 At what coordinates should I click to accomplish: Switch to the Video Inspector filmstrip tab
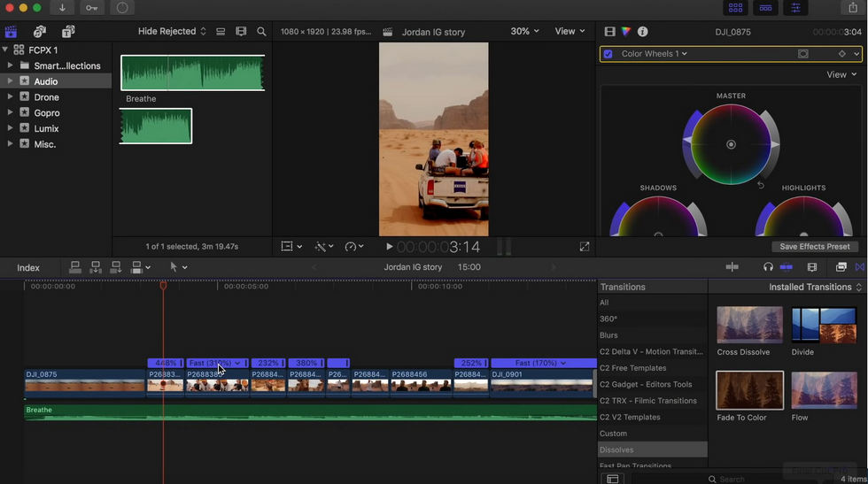click(x=609, y=32)
